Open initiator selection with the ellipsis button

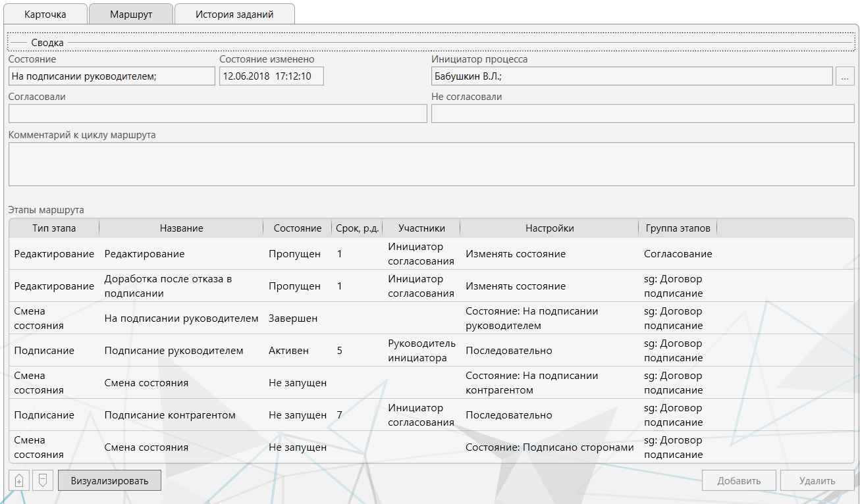click(x=844, y=76)
